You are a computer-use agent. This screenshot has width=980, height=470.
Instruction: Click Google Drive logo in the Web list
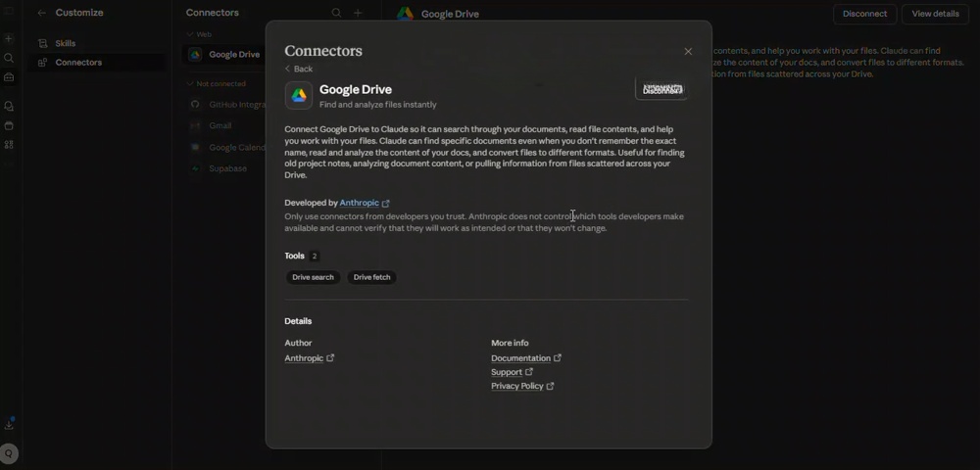tap(196, 54)
